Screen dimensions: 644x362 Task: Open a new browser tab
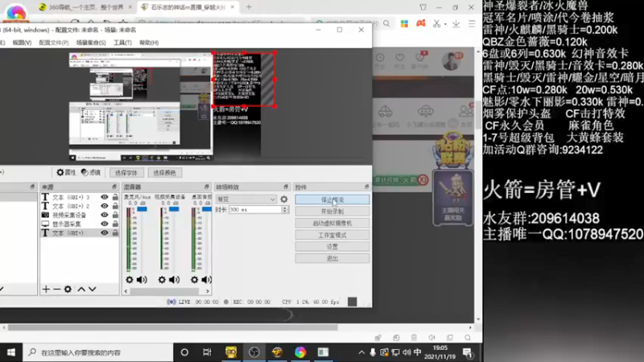[249, 7]
